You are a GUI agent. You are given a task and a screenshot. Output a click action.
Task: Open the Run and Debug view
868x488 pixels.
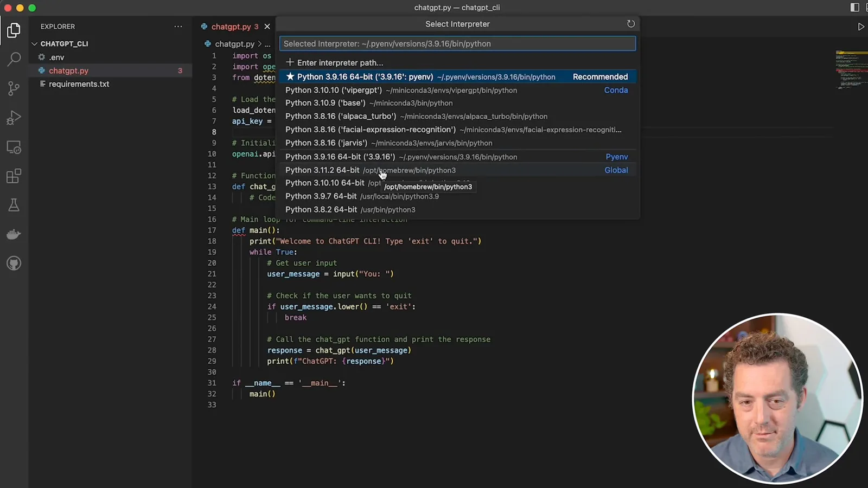point(14,118)
